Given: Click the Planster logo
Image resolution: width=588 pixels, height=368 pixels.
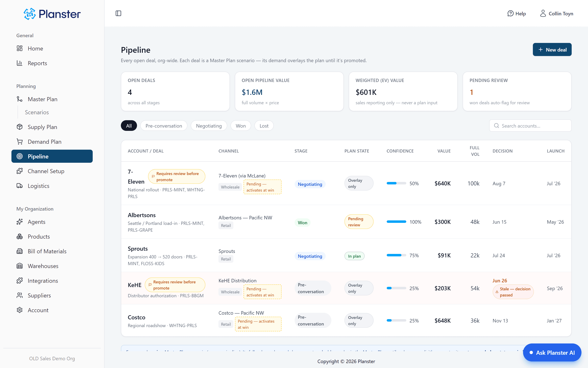Looking at the screenshot, I should (x=52, y=14).
